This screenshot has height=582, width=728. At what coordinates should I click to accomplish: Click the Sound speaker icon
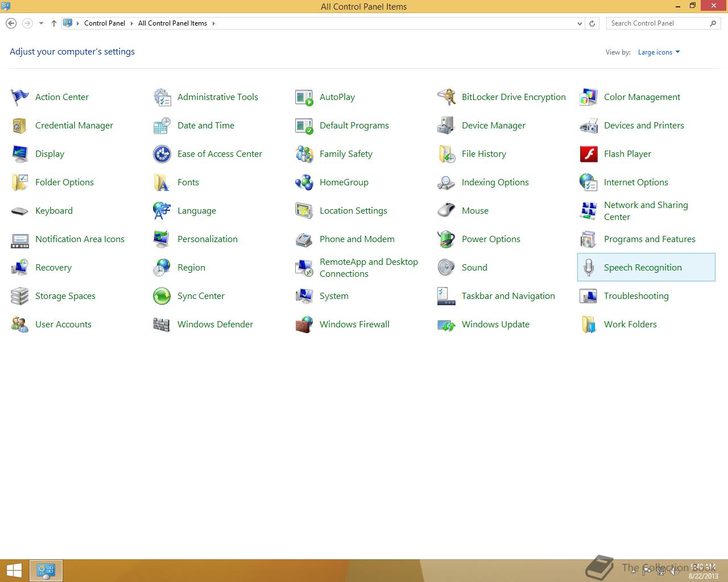(x=446, y=268)
